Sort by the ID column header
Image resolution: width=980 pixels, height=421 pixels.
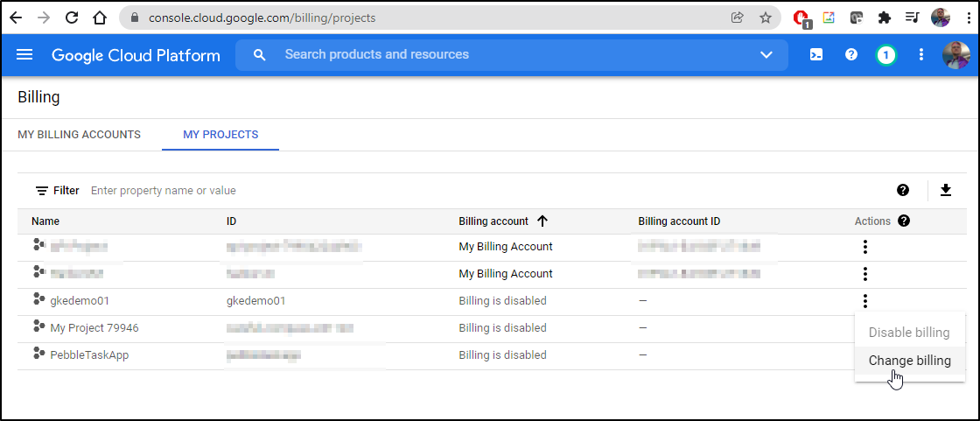231,221
